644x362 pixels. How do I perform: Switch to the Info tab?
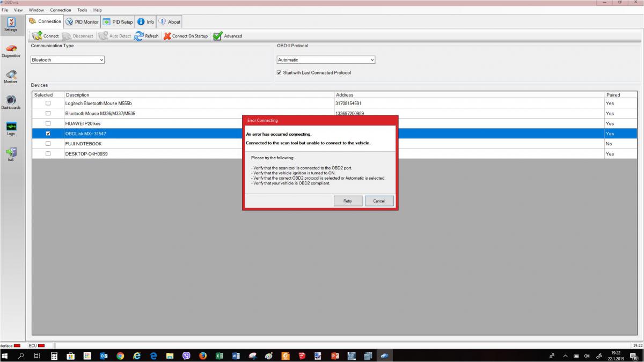point(145,22)
